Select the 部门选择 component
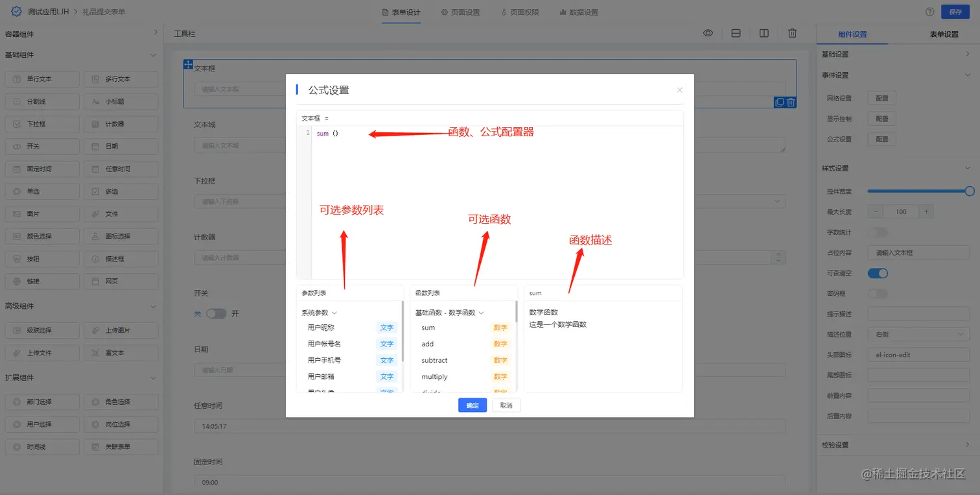 point(42,402)
